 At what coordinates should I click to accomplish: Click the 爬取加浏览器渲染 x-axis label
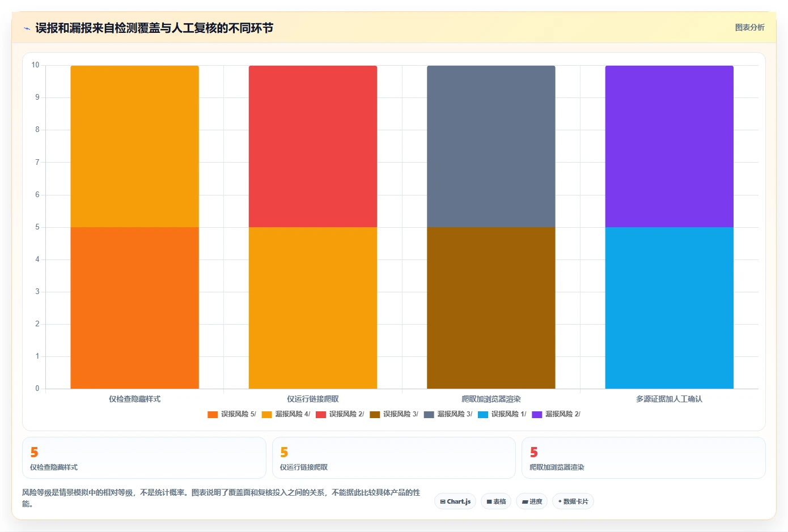pos(491,399)
